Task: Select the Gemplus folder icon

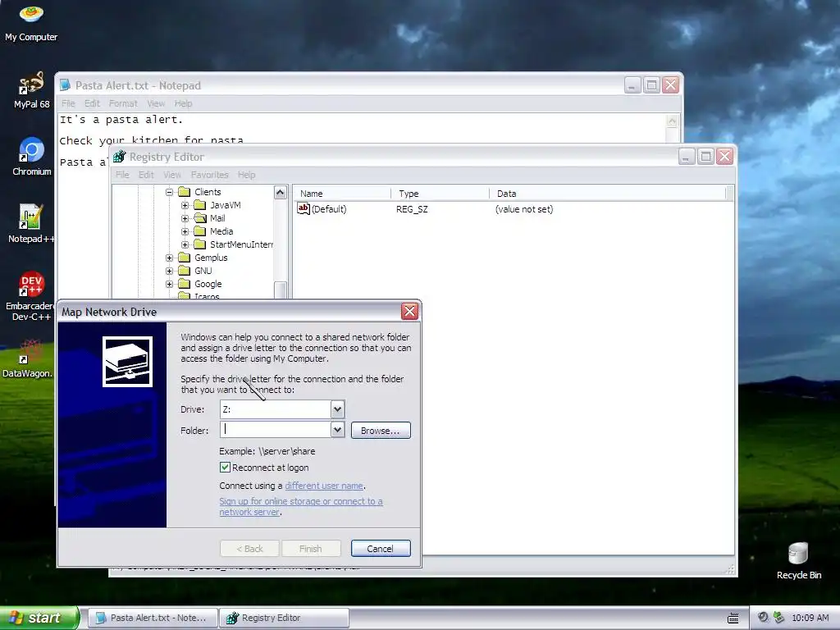Action: [x=185, y=258]
